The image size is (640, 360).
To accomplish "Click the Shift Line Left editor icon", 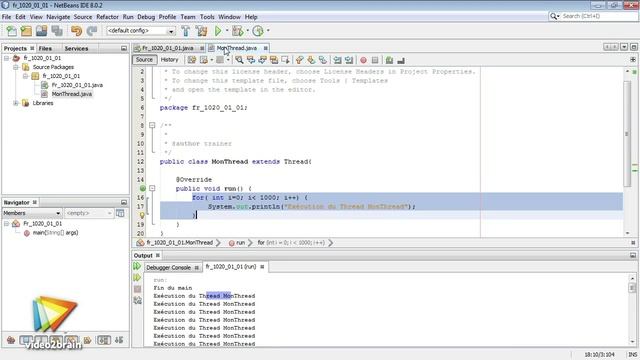I will tap(337, 60).
